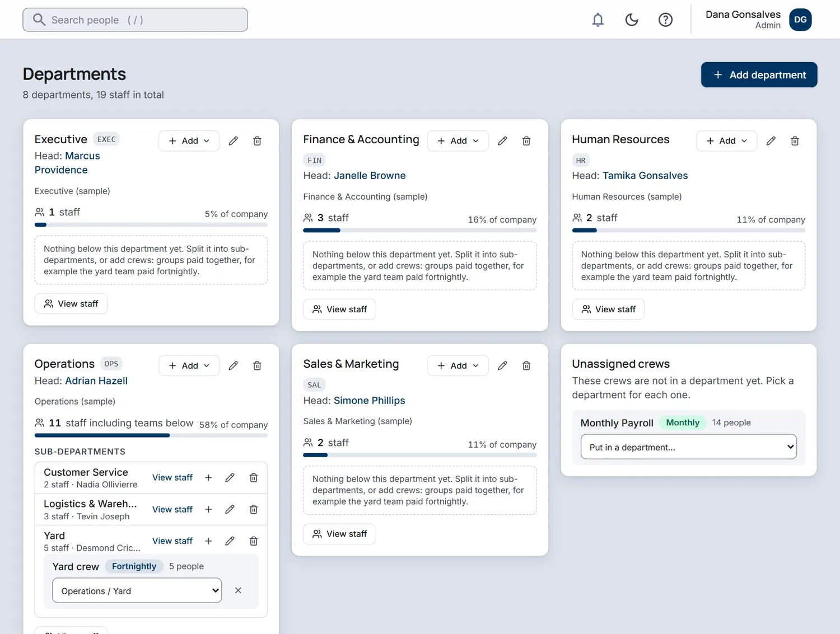Delete Human Resources department
The height and width of the screenshot is (634, 840).
(x=795, y=141)
